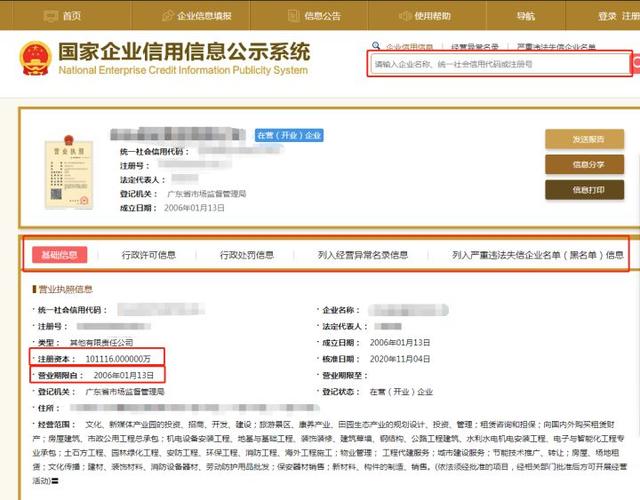The height and width of the screenshot is (500, 640).
Task: Click the 核准日期 value 2020年11月04日
Action: point(400,359)
